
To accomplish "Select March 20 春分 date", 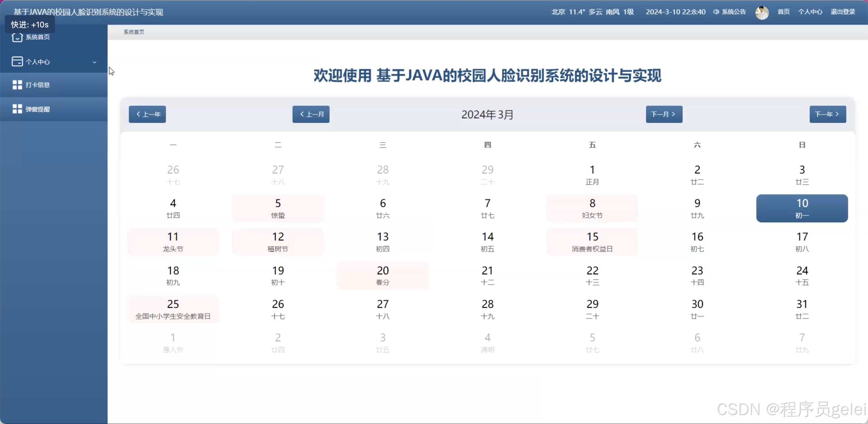I will (x=382, y=275).
